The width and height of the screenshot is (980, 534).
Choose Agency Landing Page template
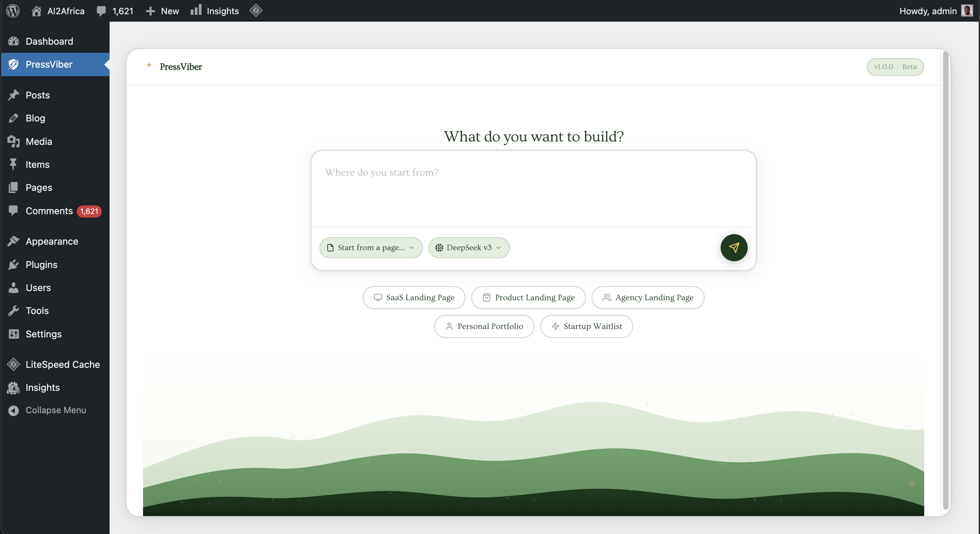coord(648,297)
